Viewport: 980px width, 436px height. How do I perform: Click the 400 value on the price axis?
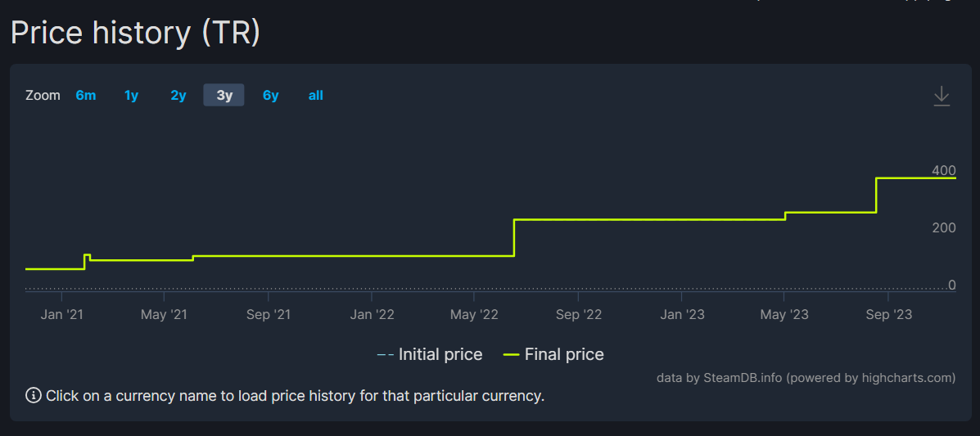[943, 170]
